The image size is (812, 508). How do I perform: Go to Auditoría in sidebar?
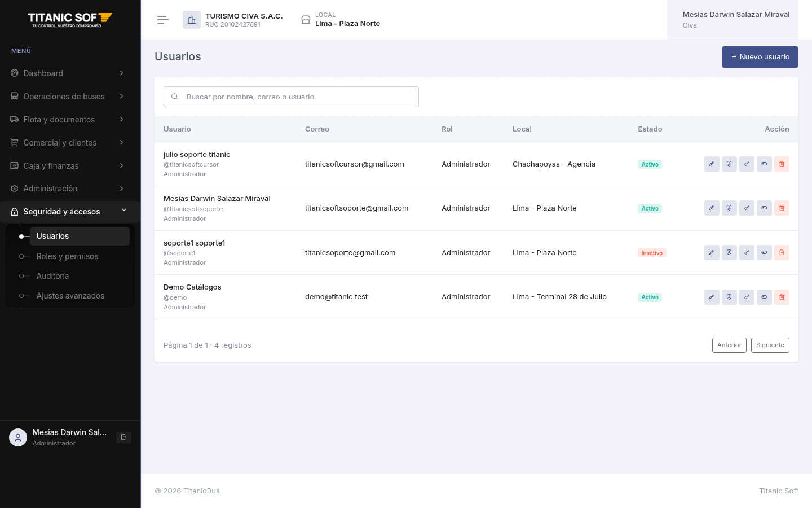52,276
